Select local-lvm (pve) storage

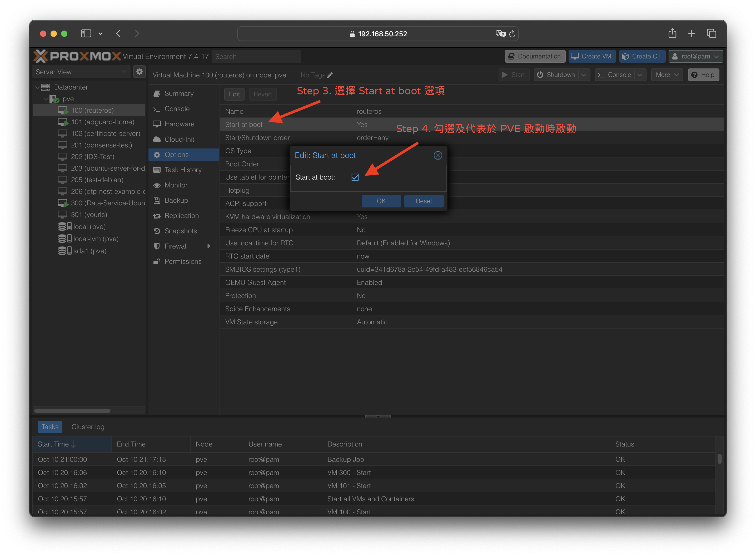(96, 239)
